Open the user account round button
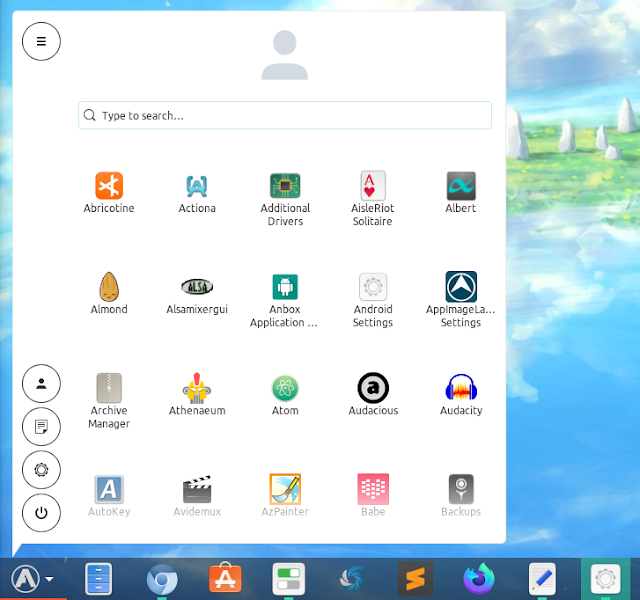The height and width of the screenshot is (600, 640). pos(41,384)
